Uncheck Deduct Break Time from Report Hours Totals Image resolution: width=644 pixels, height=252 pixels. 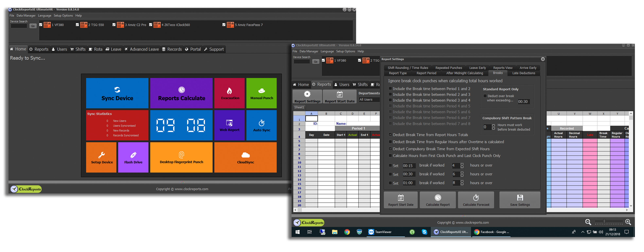[x=390, y=135]
